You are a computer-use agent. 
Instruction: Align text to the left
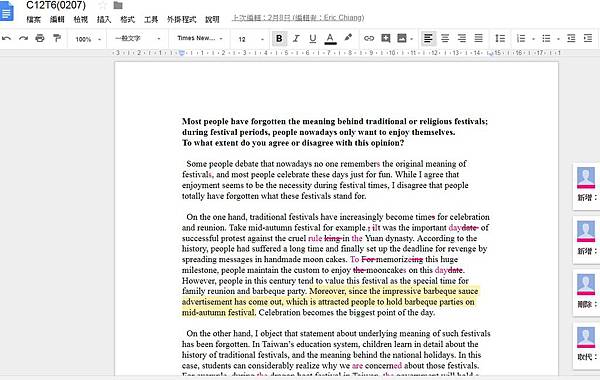pos(428,38)
